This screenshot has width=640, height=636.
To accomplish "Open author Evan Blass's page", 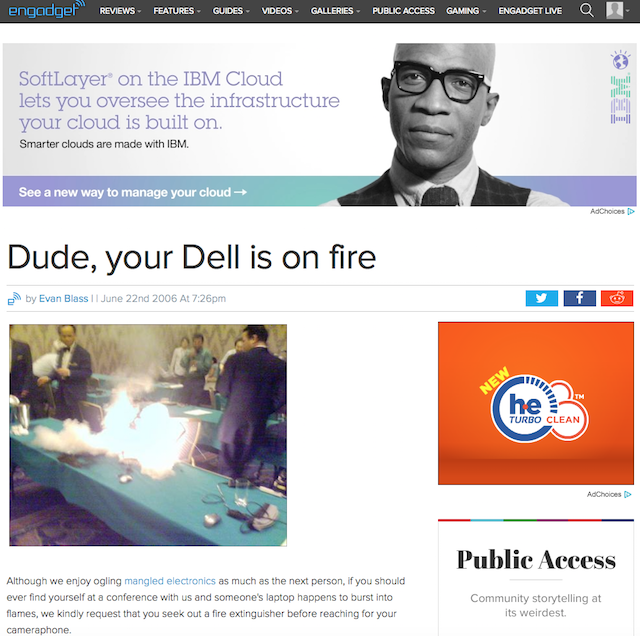I will click(63, 299).
